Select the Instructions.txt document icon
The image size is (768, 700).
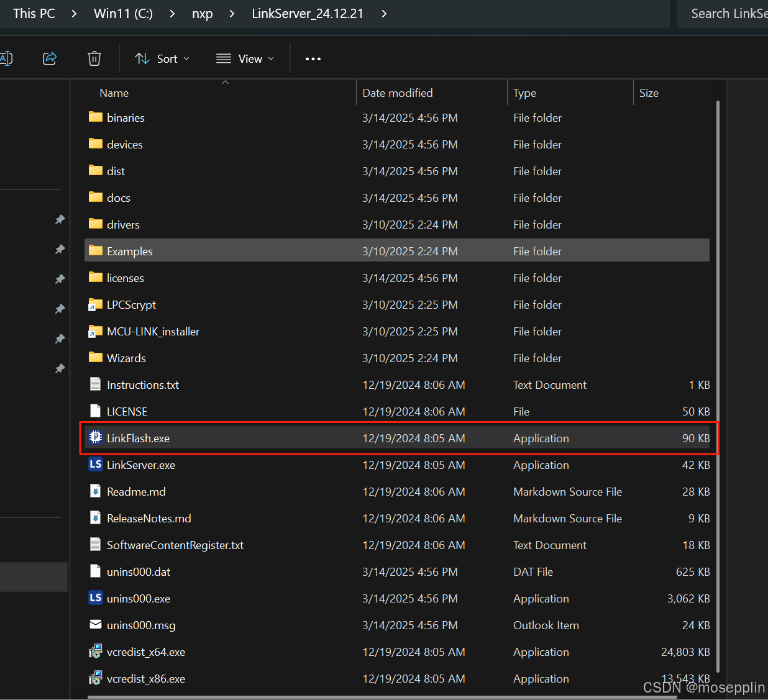point(95,384)
